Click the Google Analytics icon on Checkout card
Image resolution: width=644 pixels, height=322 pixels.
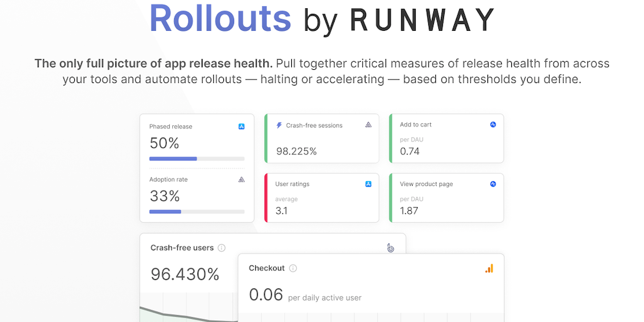[489, 269]
